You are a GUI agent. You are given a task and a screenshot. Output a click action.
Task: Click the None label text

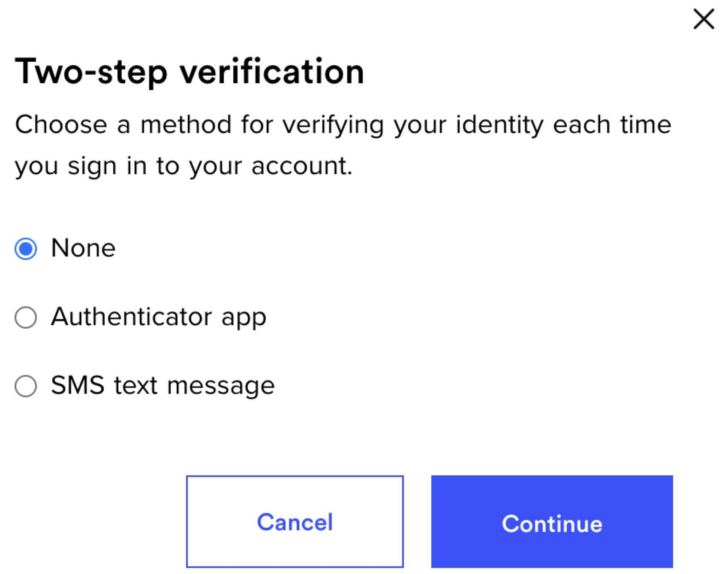point(83,248)
